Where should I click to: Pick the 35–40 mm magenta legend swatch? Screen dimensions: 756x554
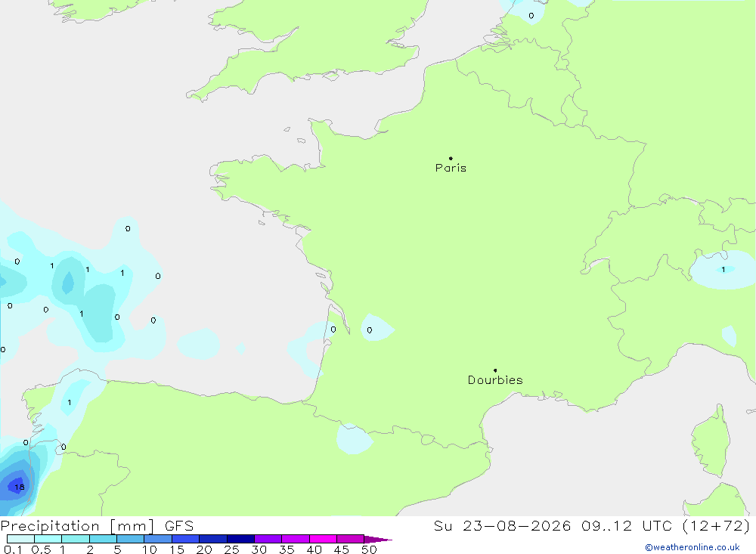(x=295, y=539)
